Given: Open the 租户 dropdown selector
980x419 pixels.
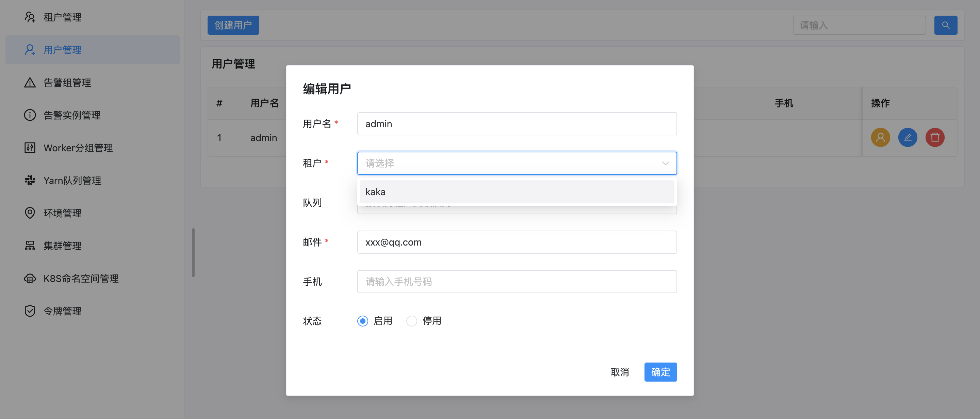Looking at the screenshot, I should tap(517, 163).
